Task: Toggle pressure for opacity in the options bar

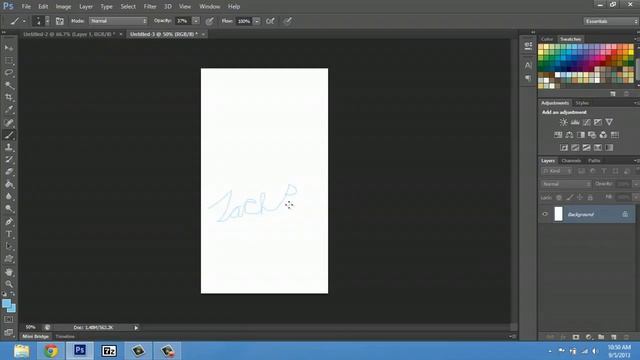Action: (209, 21)
